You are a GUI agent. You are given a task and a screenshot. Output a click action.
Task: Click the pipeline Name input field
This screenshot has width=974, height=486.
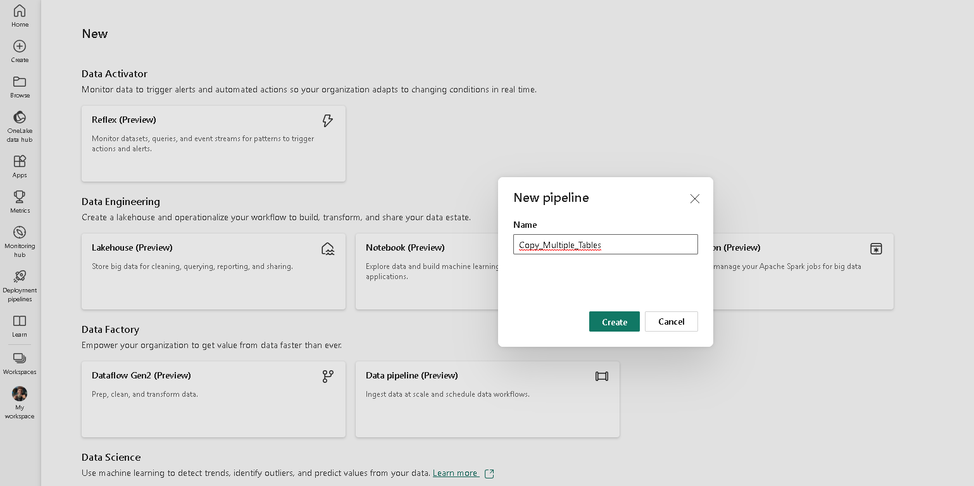[x=605, y=244]
